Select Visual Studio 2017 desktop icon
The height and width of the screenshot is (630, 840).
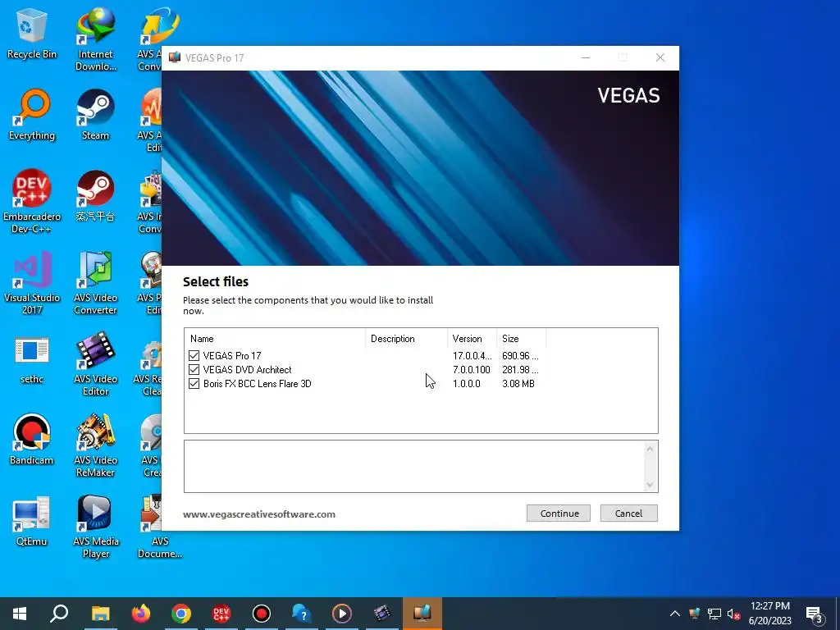click(32, 283)
